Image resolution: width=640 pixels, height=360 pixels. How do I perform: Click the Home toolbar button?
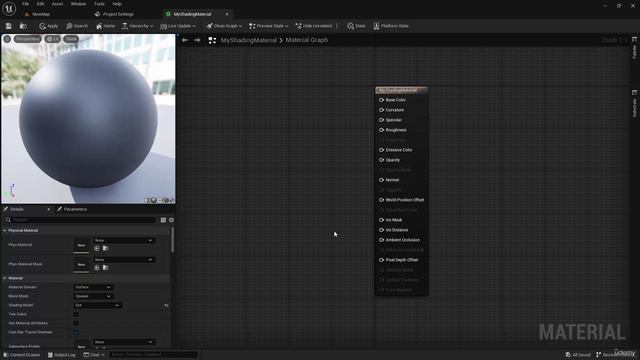tap(105, 26)
